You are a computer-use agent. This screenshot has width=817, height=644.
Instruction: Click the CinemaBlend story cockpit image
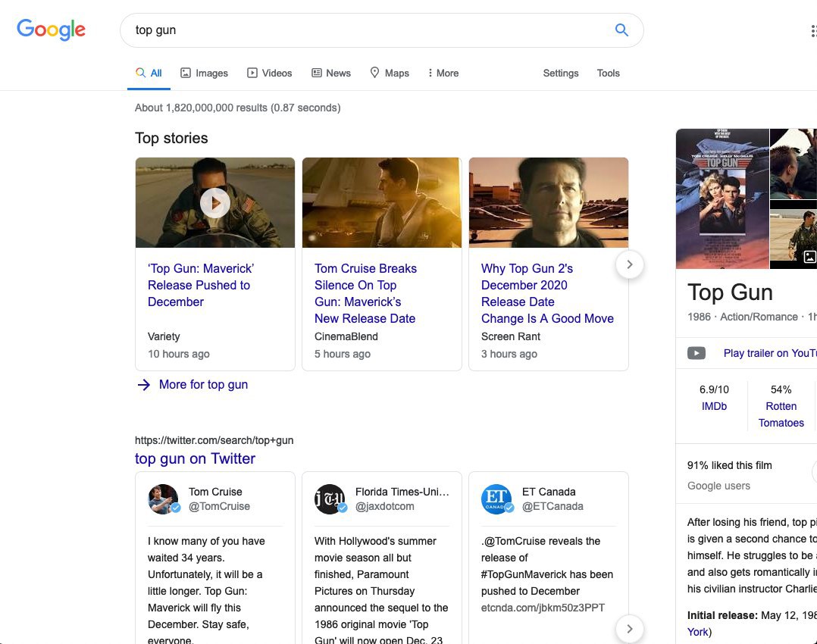[x=382, y=203]
